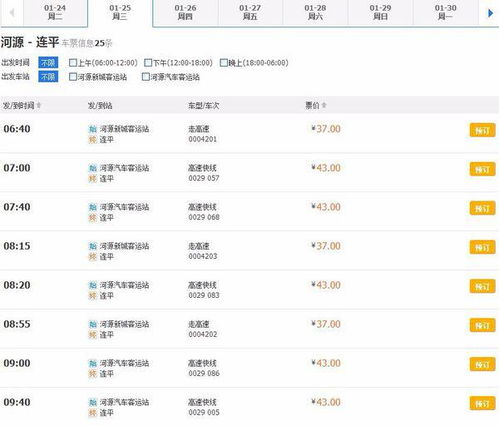Click the 发/到站 column header
499x426 pixels.
click(100, 106)
